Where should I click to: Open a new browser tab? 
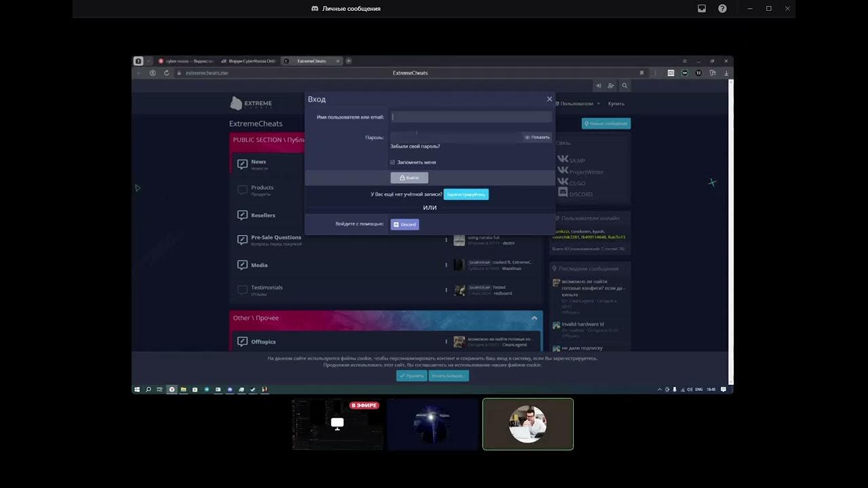[349, 61]
